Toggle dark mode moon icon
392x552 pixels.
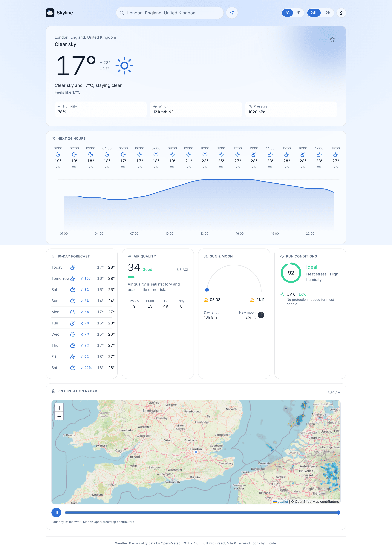[x=341, y=13]
